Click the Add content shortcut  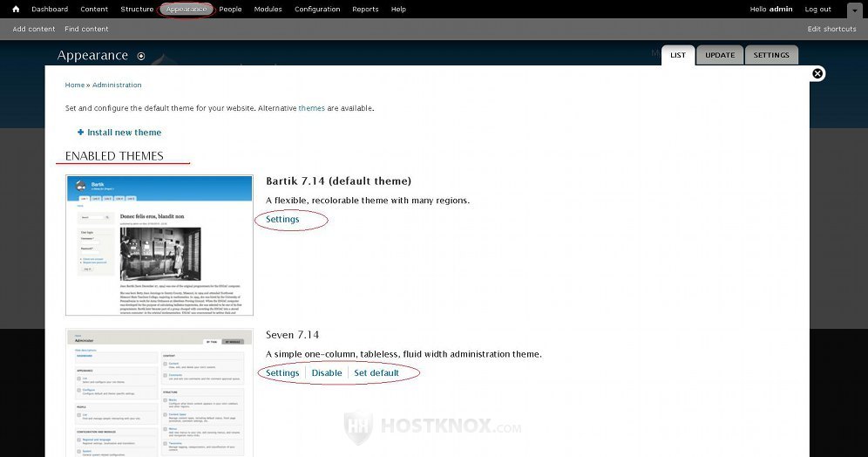(34, 29)
